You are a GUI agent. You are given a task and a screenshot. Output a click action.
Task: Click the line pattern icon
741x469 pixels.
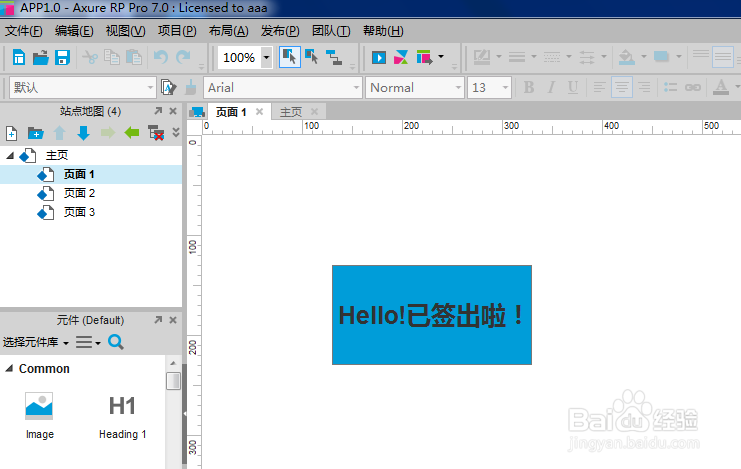point(552,58)
